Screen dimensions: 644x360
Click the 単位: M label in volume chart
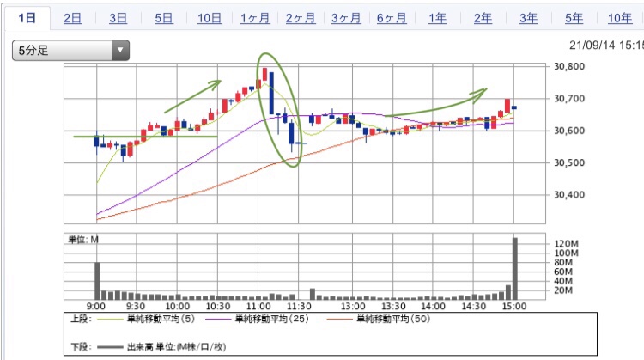[x=83, y=240]
